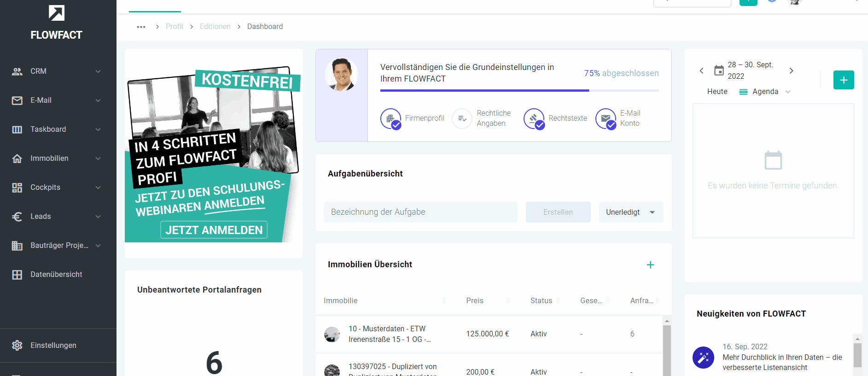868x376 pixels.
Task: Click the Leads euro icon
Action: [17, 217]
